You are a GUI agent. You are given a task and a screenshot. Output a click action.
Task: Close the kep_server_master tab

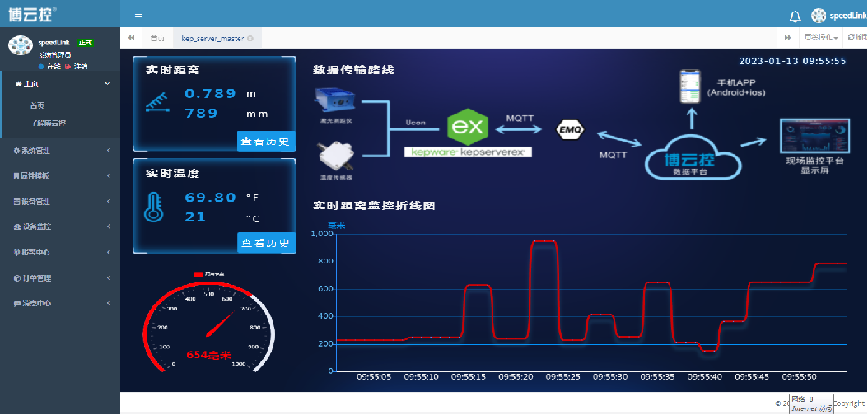click(x=250, y=39)
